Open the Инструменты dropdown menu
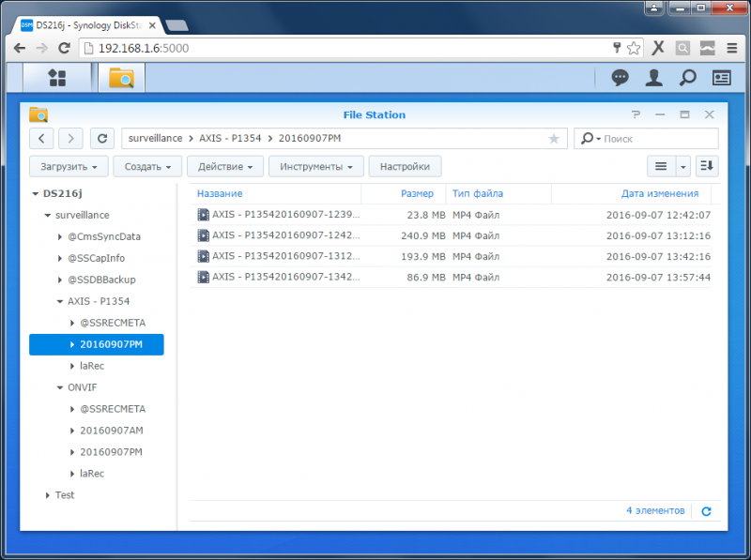 coord(316,167)
